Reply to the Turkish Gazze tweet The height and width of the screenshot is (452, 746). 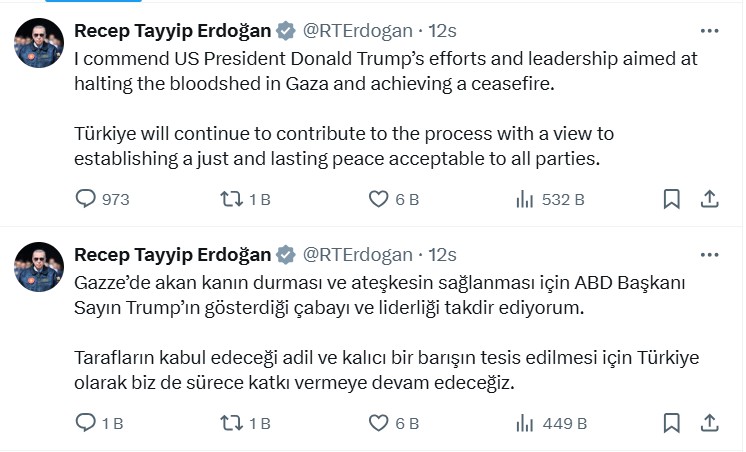[87, 423]
